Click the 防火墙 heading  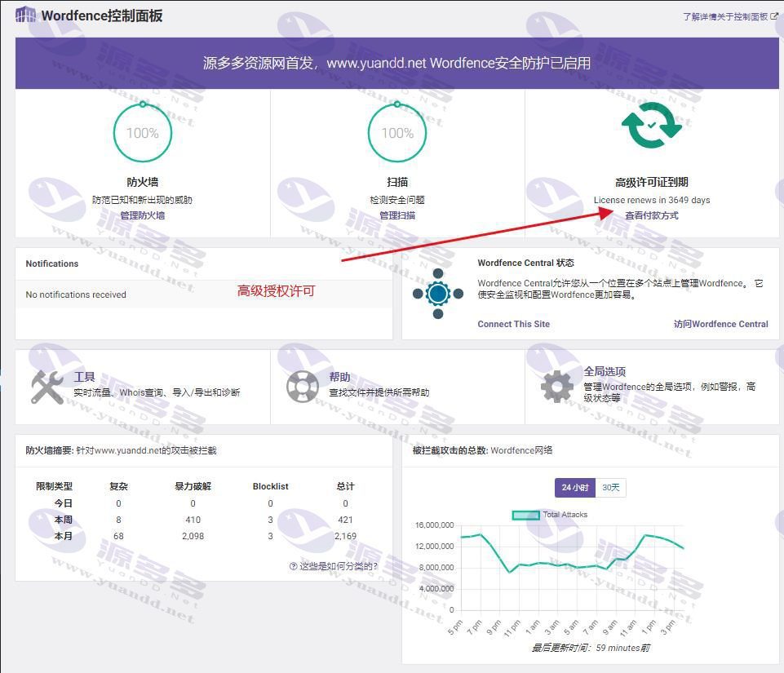pos(143,182)
